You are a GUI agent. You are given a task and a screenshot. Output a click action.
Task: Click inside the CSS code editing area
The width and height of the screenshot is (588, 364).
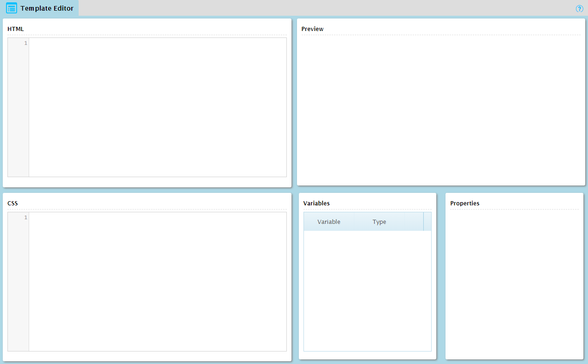coord(157,281)
